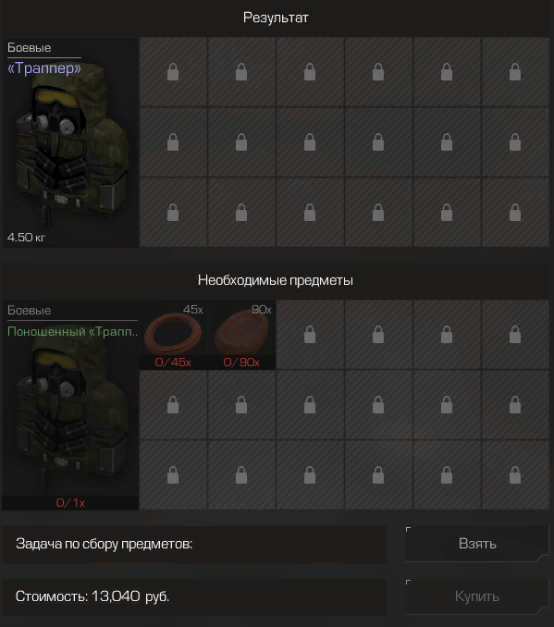
Task: Click bottom-right locked slot in Результат grid
Action: (515, 212)
